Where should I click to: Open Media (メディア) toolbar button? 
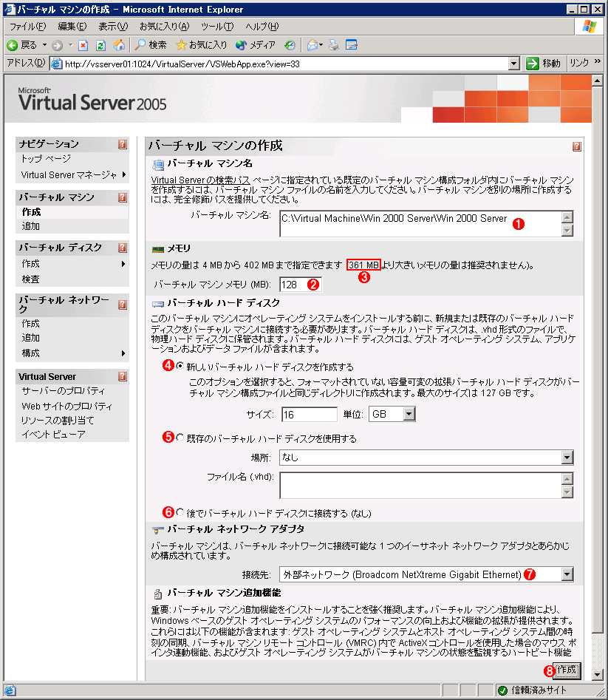click(x=256, y=45)
